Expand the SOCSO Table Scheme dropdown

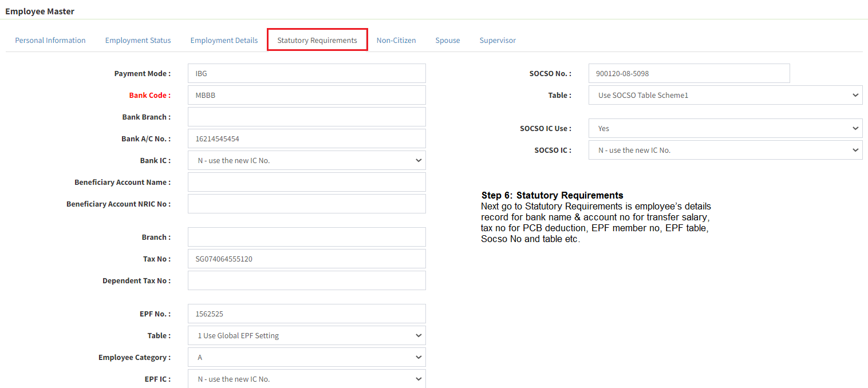725,95
